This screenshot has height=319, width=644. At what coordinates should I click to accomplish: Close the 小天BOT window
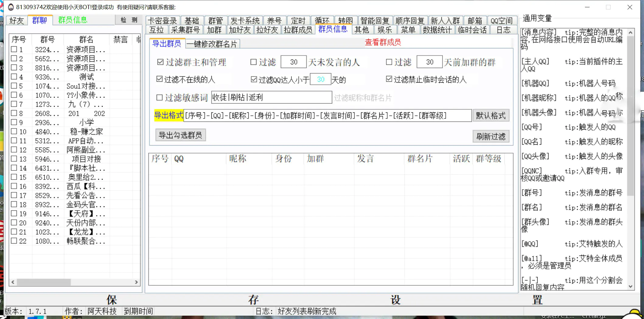pyautogui.click(x=630, y=7)
